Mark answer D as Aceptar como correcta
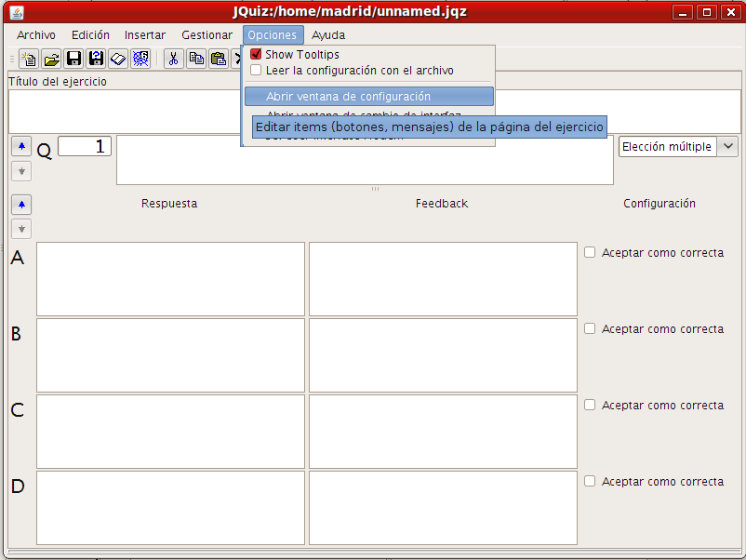The image size is (746, 560). tap(590, 481)
